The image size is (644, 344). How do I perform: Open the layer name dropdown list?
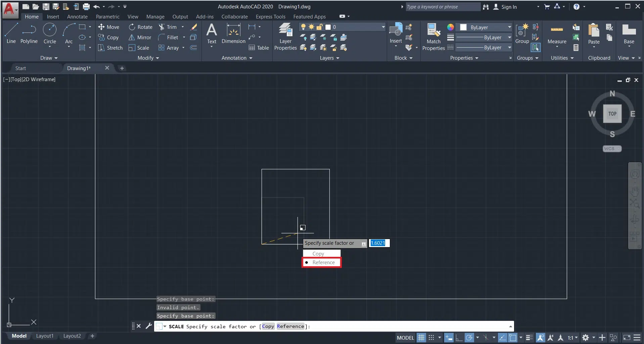(x=383, y=27)
